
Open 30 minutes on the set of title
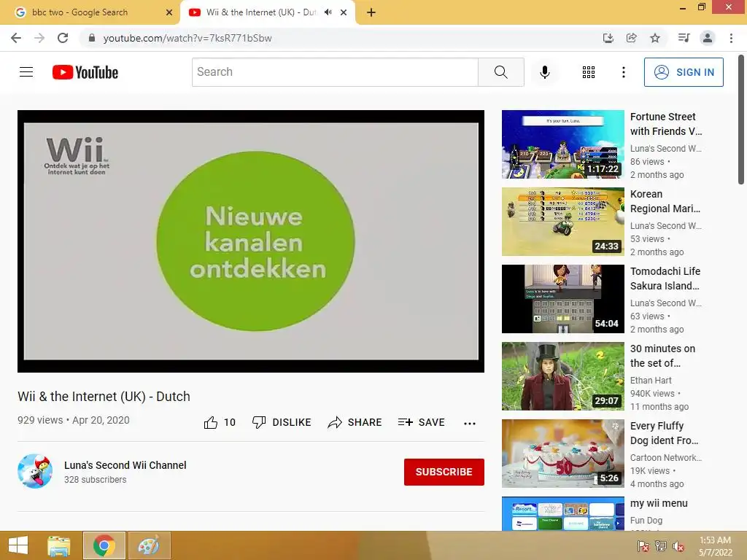(662, 356)
